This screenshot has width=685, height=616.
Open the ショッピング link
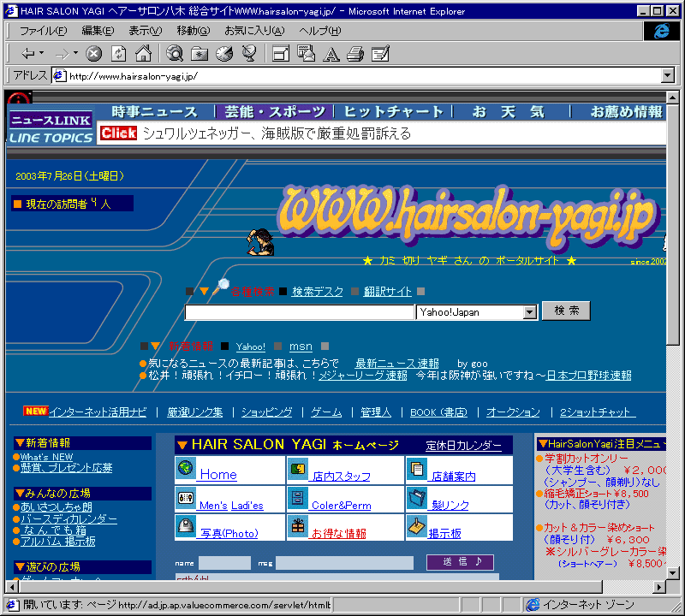[x=266, y=412]
